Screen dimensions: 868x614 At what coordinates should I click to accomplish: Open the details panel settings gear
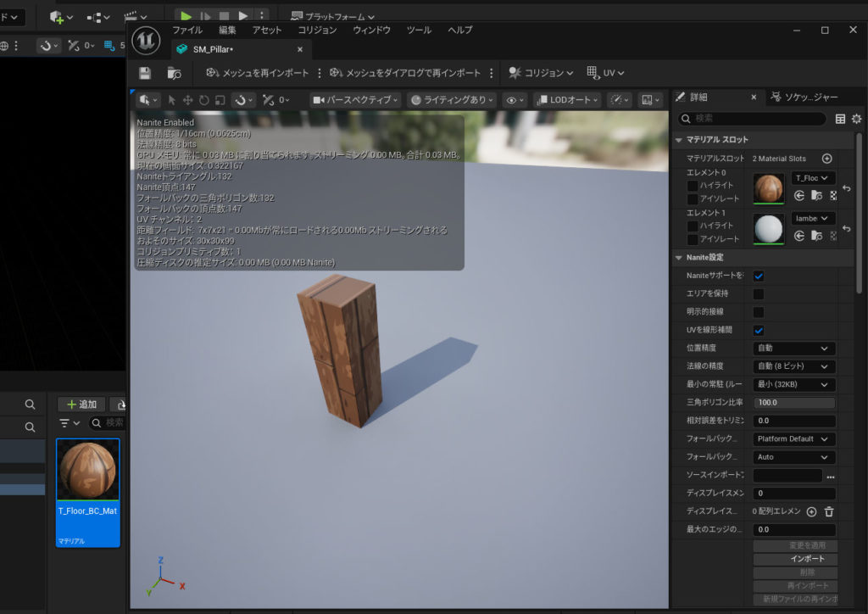(856, 119)
